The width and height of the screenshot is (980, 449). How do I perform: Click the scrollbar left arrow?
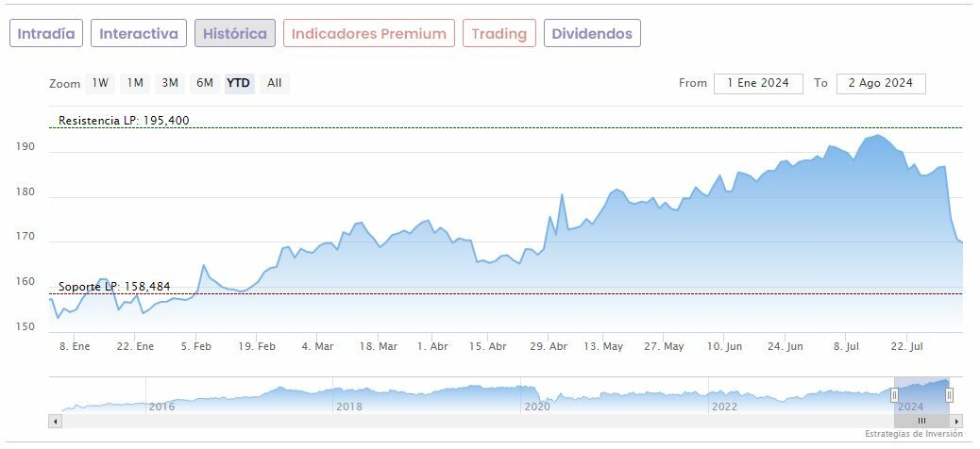pyautogui.click(x=56, y=421)
